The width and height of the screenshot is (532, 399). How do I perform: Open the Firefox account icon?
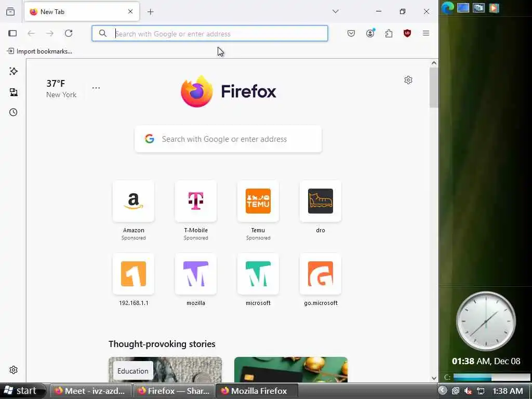click(370, 33)
